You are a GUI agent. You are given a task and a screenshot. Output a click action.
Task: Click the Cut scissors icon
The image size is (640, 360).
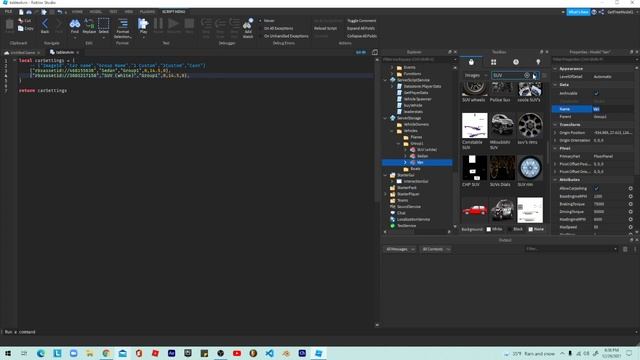click(20, 20)
